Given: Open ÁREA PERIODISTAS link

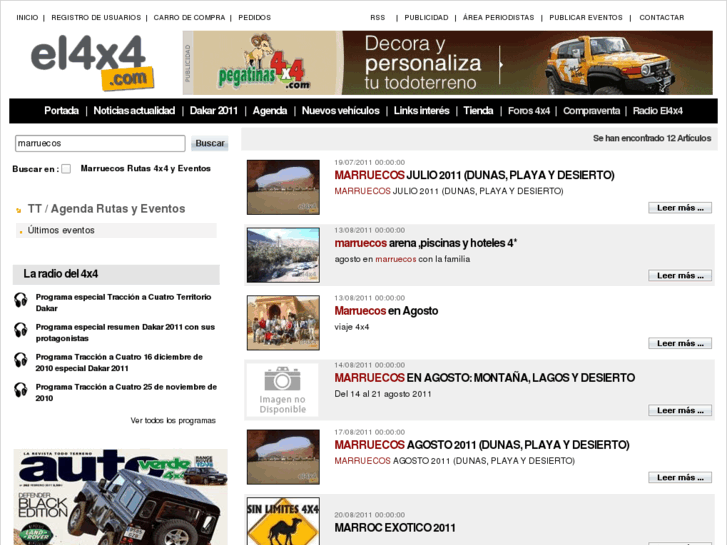Looking at the screenshot, I should pyautogui.click(x=498, y=18).
